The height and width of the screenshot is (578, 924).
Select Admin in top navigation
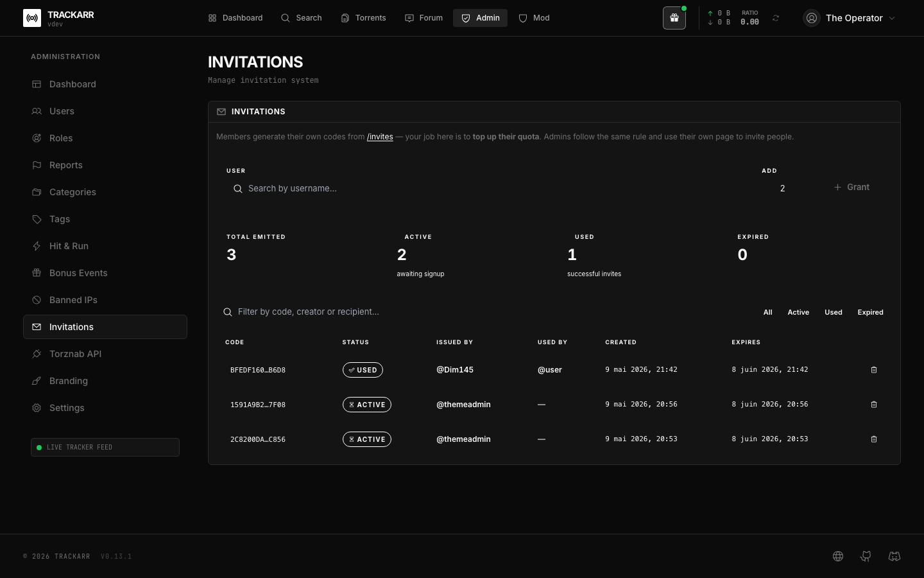[480, 18]
